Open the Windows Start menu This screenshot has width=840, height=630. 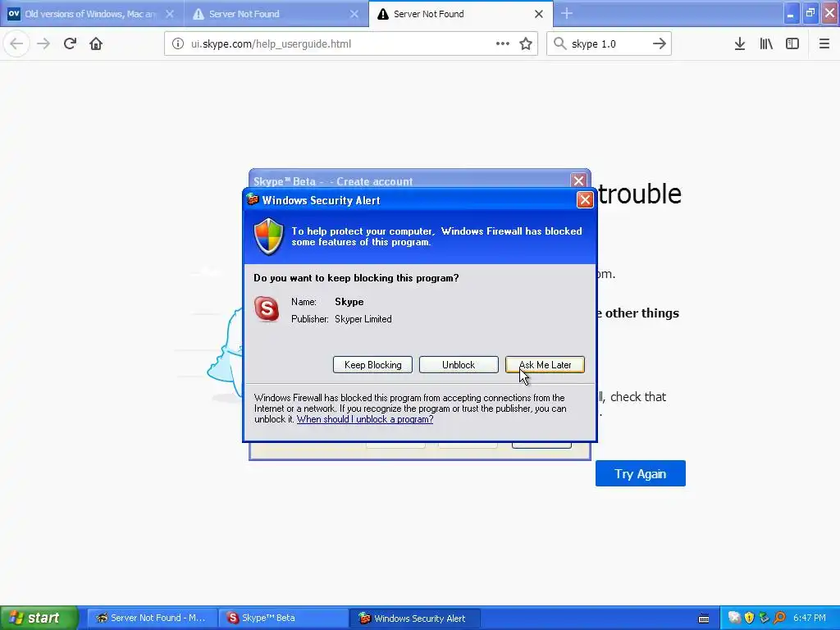point(39,619)
